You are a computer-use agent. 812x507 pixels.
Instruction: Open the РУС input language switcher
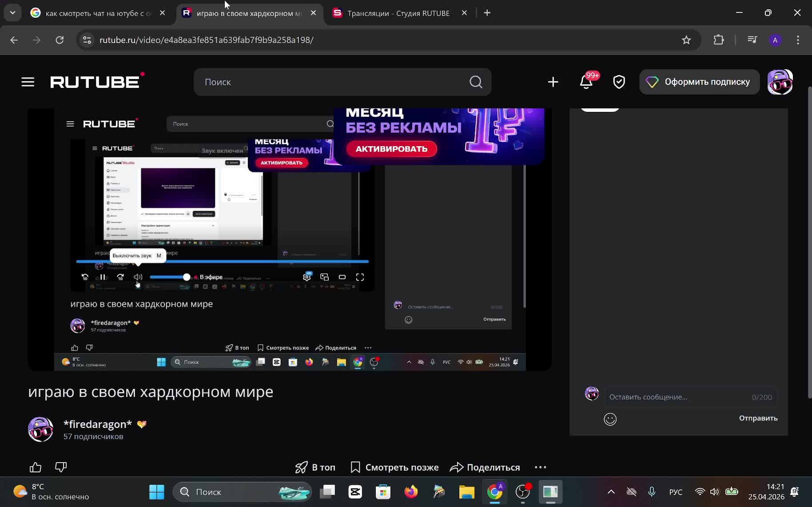click(x=676, y=492)
